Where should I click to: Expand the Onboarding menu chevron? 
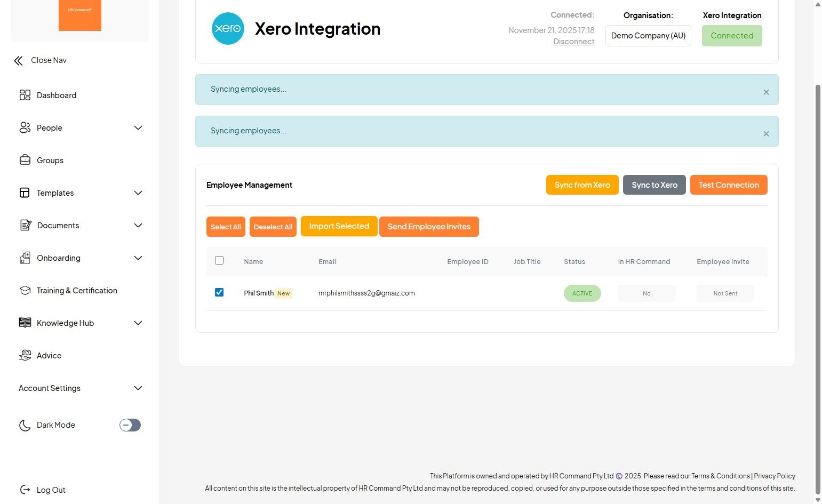pyautogui.click(x=138, y=258)
